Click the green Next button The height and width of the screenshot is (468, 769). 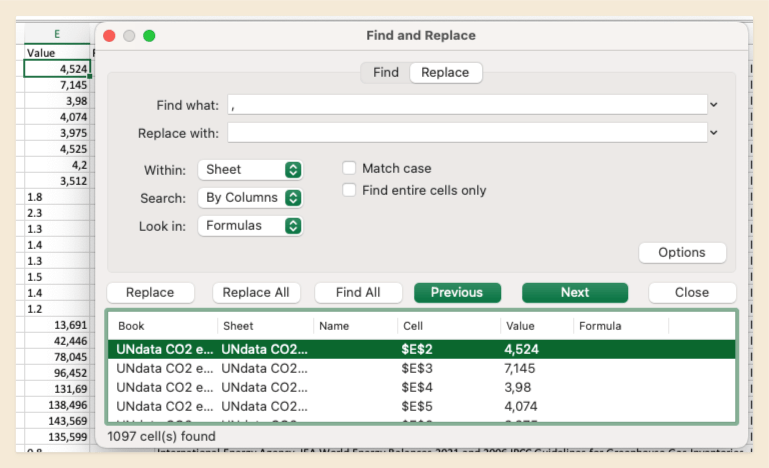574,292
